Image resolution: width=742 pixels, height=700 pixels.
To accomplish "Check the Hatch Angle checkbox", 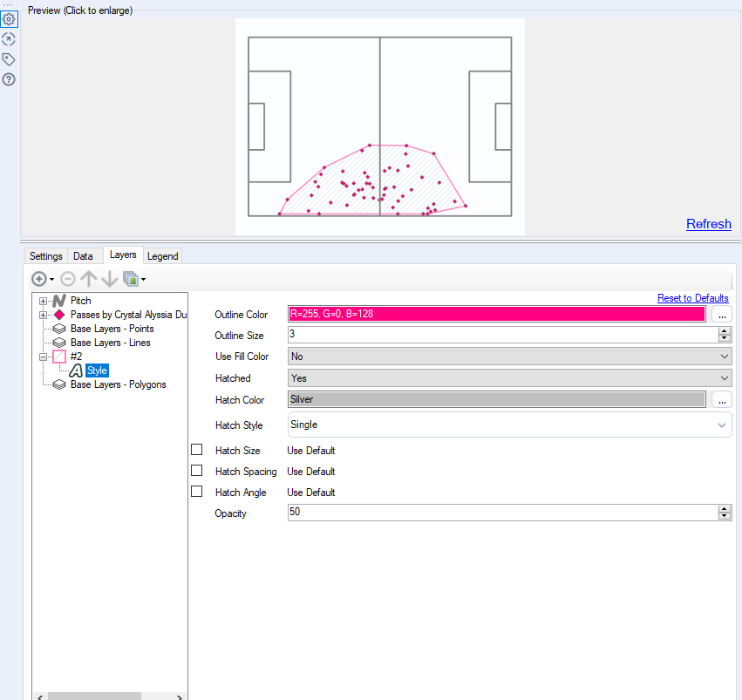I will click(197, 492).
